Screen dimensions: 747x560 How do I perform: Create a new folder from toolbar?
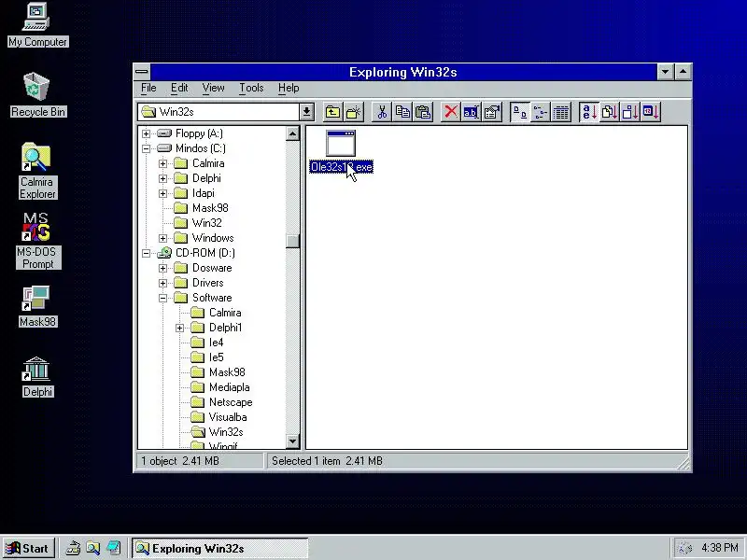(x=354, y=112)
